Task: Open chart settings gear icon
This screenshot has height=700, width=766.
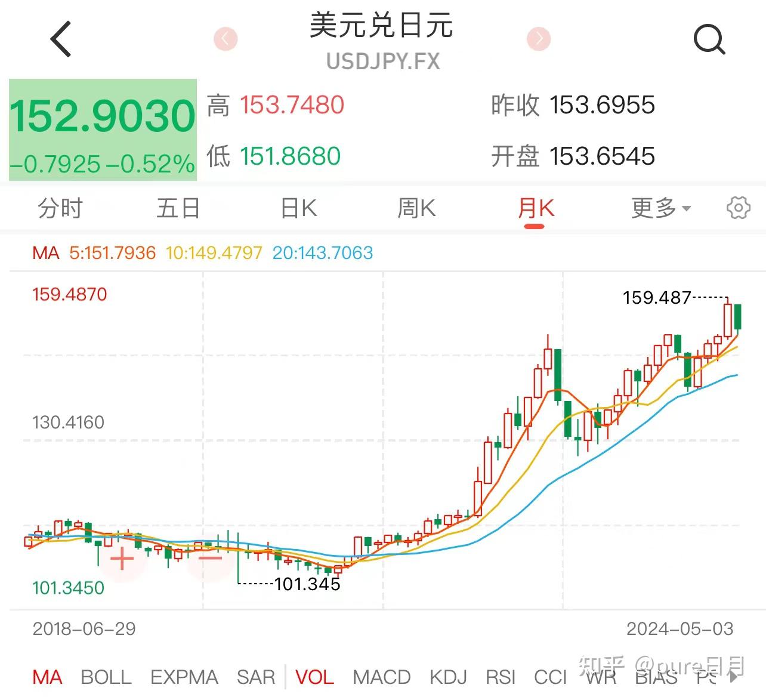Action: 739,208
